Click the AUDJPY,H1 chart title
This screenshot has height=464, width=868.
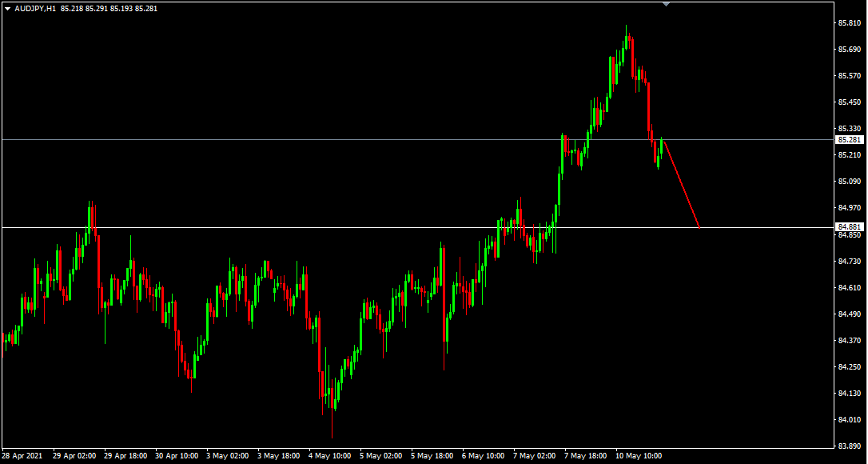point(35,9)
